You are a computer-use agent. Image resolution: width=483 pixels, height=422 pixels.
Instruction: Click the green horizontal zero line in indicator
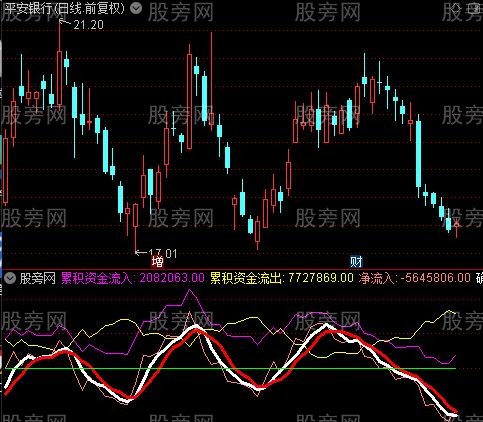pos(230,368)
